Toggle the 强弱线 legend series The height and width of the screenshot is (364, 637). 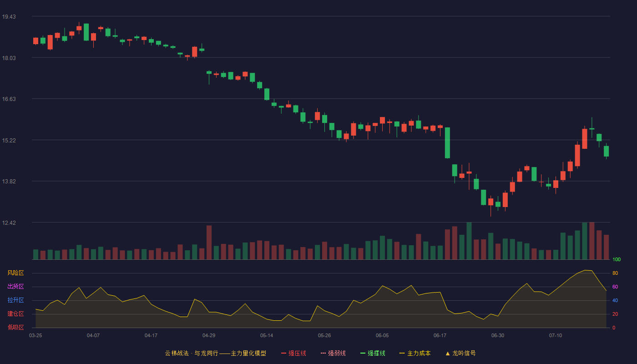[x=333, y=353]
